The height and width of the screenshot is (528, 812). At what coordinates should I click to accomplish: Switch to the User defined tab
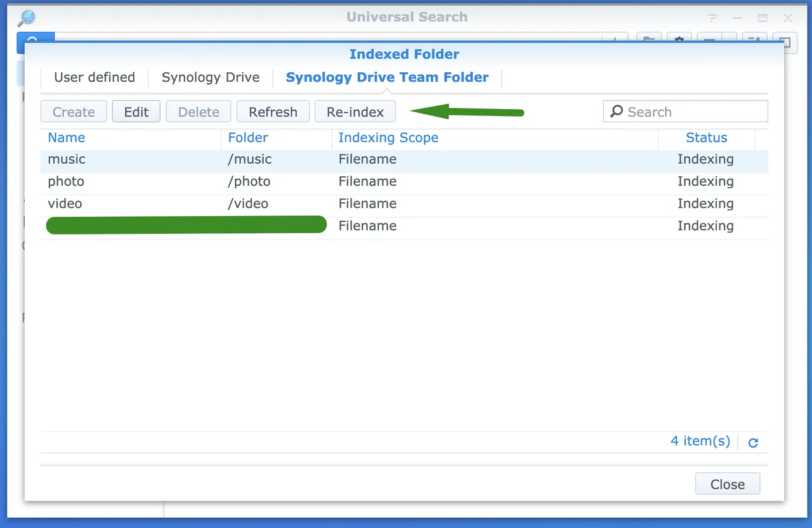point(95,77)
